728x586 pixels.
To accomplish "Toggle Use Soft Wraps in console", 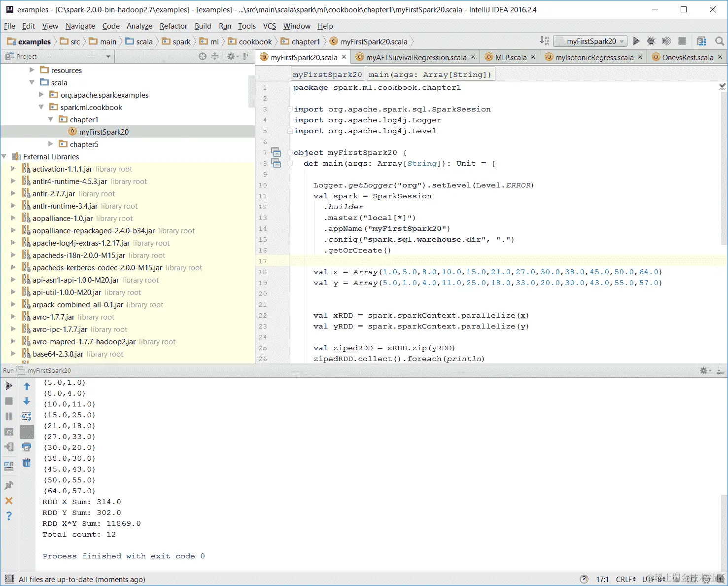I will pyautogui.click(x=27, y=416).
